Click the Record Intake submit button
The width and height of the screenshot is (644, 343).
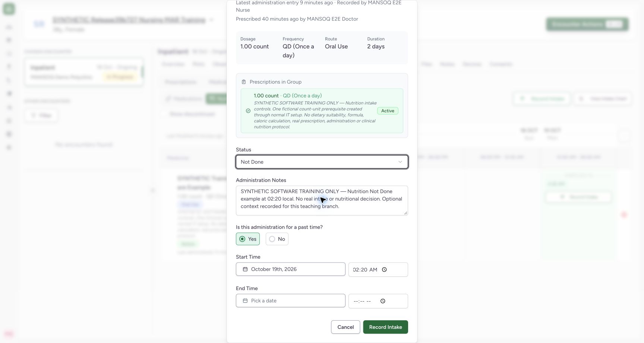tap(385, 327)
